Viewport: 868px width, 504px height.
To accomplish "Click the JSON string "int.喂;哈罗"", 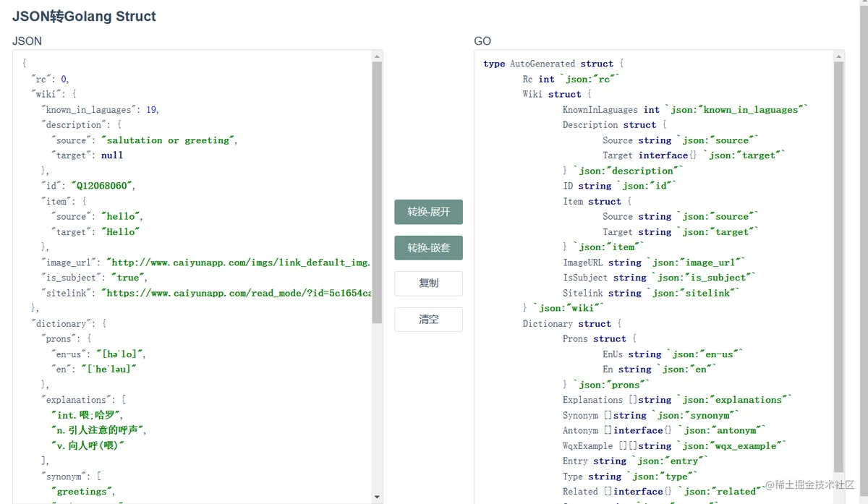I will tap(87, 415).
